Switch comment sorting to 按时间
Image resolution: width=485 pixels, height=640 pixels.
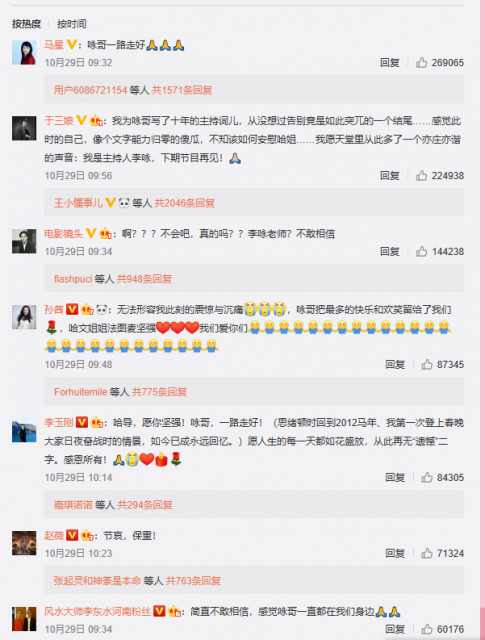click(72, 24)
